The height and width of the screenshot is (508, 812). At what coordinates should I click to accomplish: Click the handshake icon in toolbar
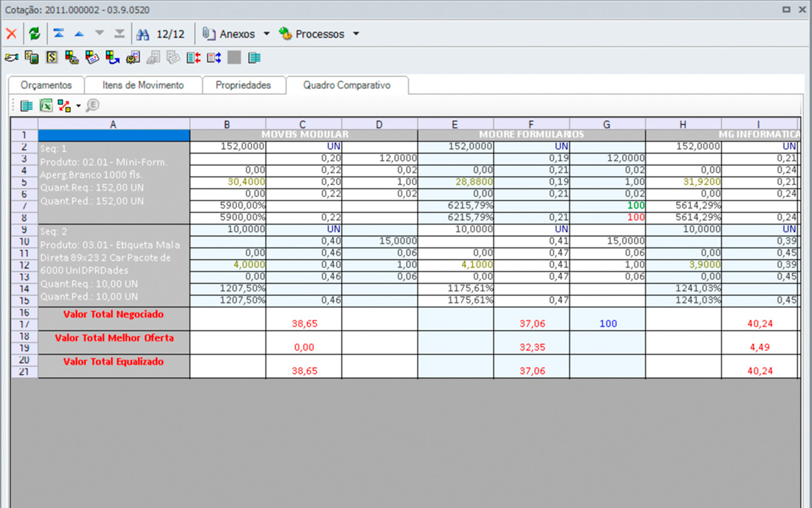(x=11, y=58)
